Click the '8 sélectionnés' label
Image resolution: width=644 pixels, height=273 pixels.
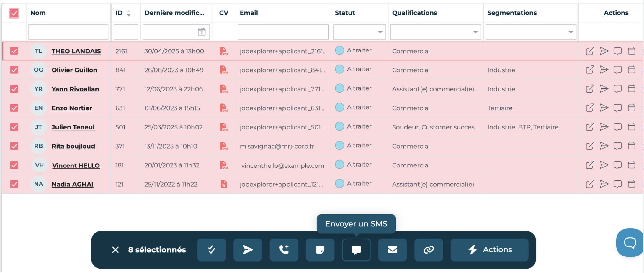[x=157, y=250]
